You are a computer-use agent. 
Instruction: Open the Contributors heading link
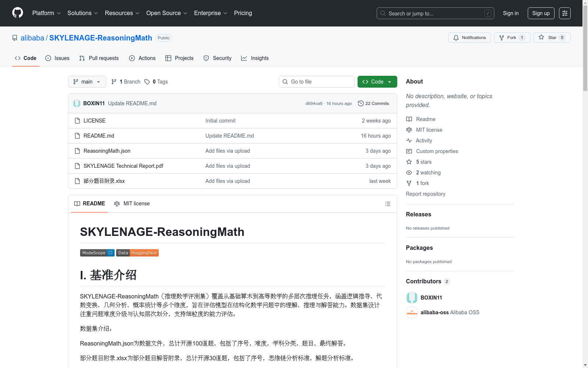[428, 281]
